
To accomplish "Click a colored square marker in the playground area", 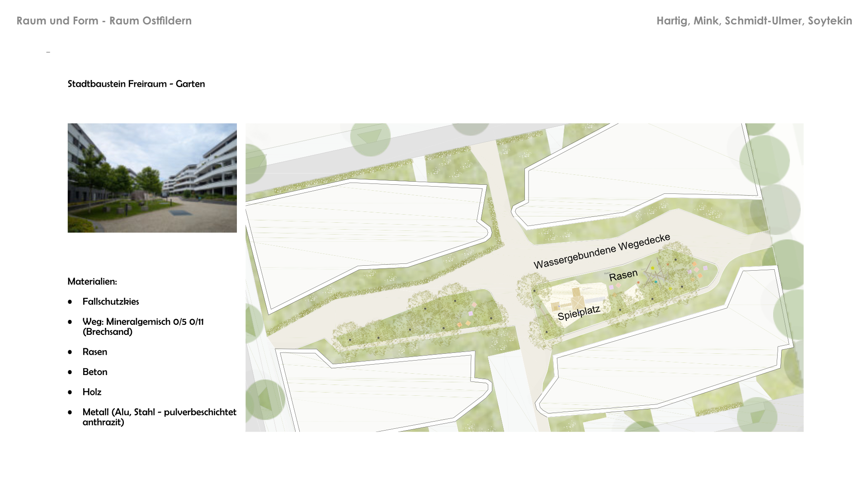I will (x=695, y=264).
